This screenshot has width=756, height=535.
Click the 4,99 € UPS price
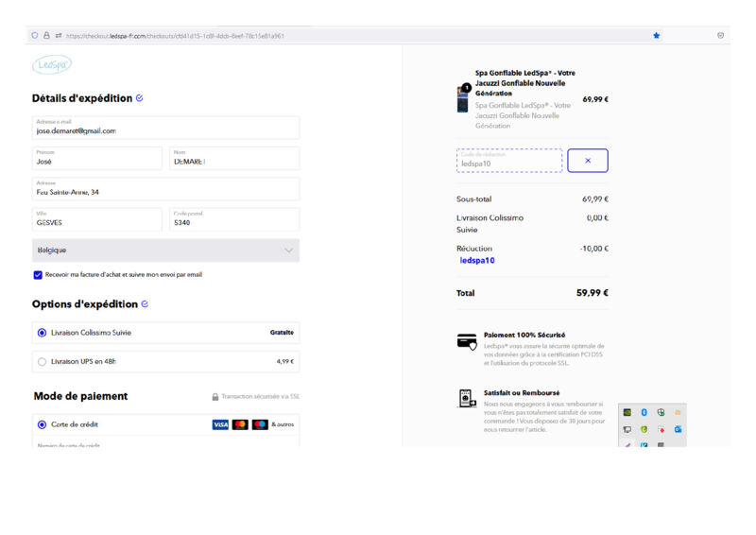coord(285,361)
